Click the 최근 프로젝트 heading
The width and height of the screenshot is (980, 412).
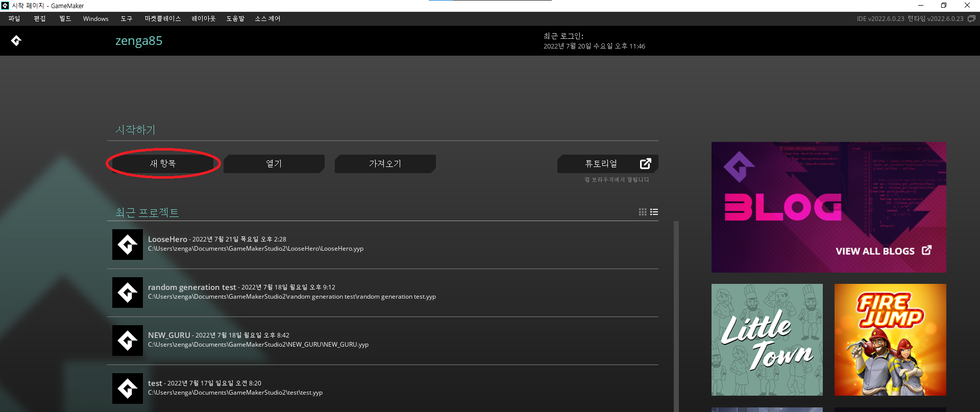click(147, 212)
